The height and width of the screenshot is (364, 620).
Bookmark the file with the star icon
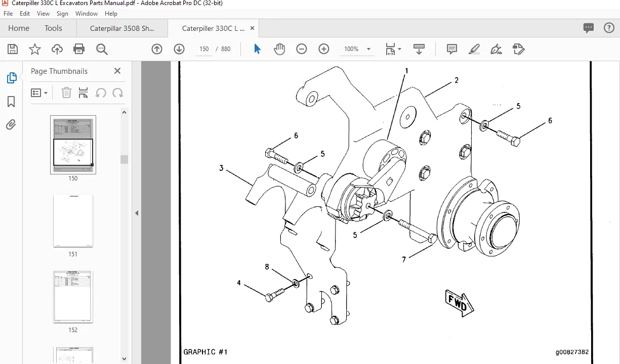[35, 49]
